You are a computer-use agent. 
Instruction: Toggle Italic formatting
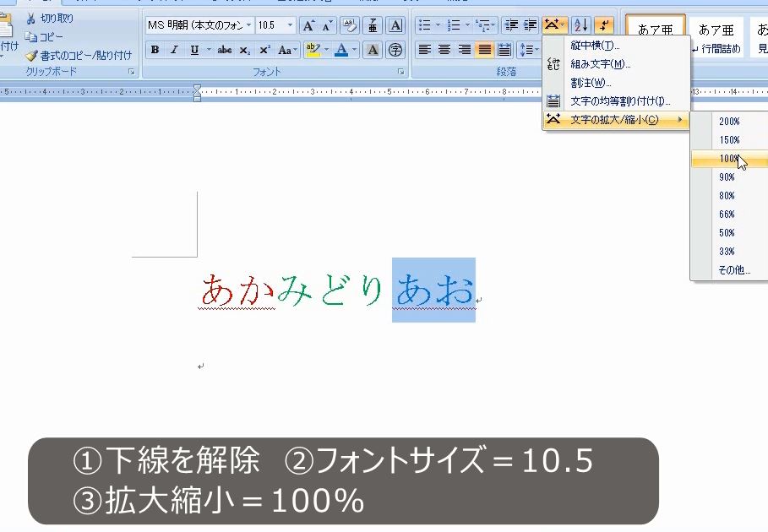click(174, 50)
